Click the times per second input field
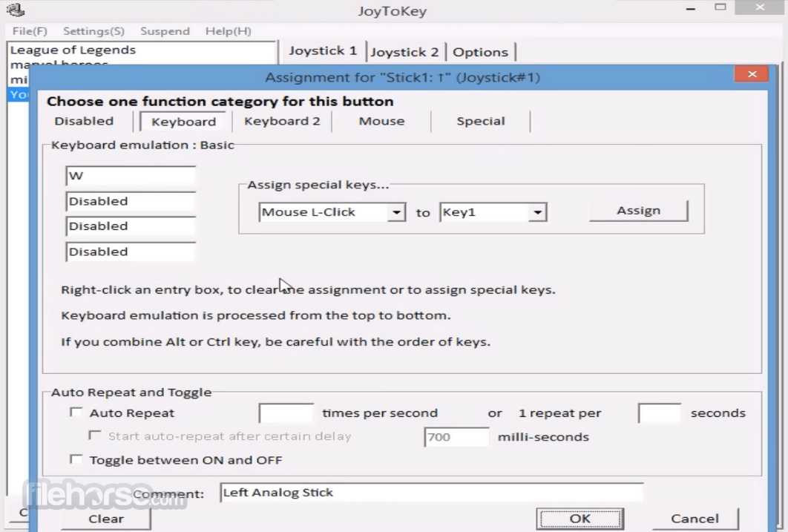Screen dimensions: 788x532 coord(286,413)
